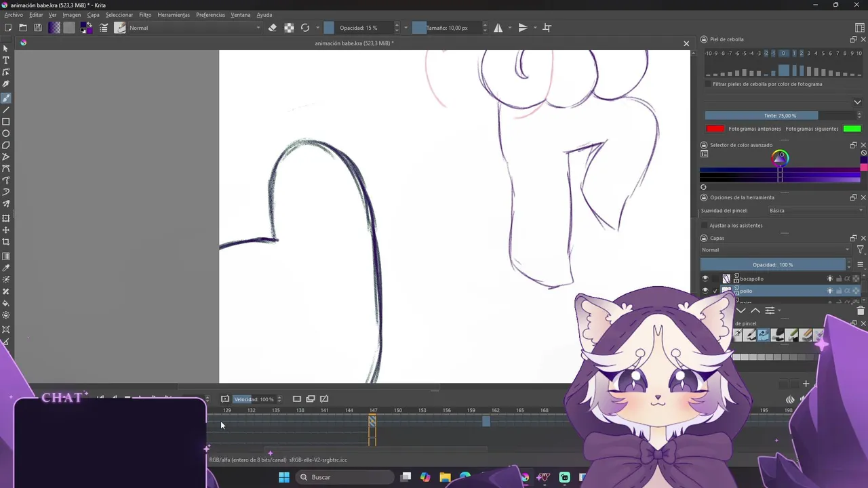
Task: Open layer blending mode dropdown in Capas
Action: coord(776,250)
